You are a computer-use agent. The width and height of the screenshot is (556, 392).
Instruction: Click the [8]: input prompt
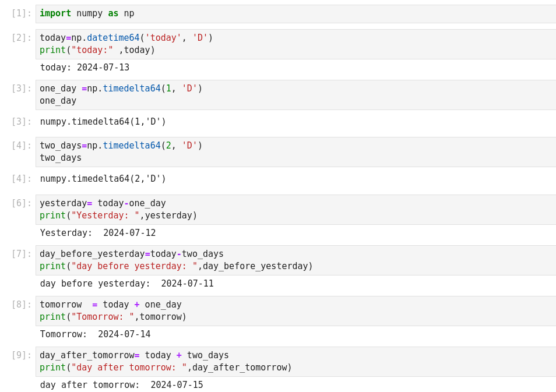click(x=22, y=305)
